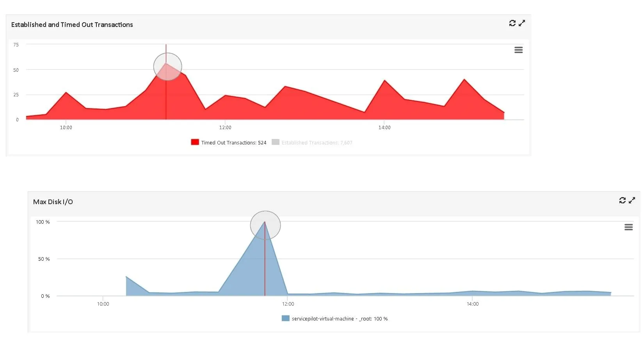Toggle the servicepilot-virtual-machine _root legend series
Screen dimensions: 644x363
(x=340, y=319)
